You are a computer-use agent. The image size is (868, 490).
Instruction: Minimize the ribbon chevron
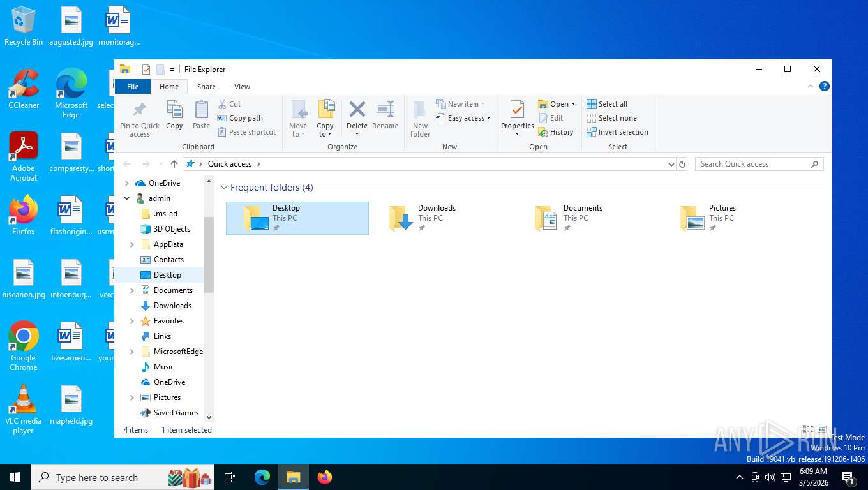point(811,86)
